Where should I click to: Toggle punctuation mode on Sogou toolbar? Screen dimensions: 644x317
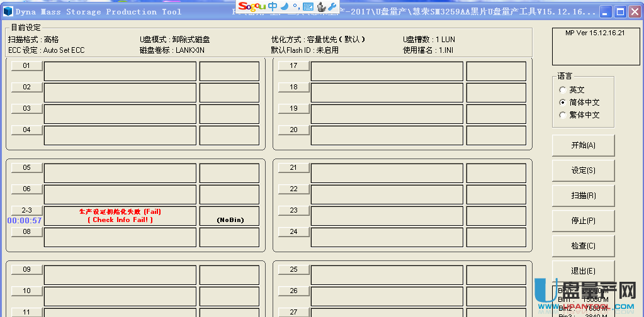click(296, 7)
